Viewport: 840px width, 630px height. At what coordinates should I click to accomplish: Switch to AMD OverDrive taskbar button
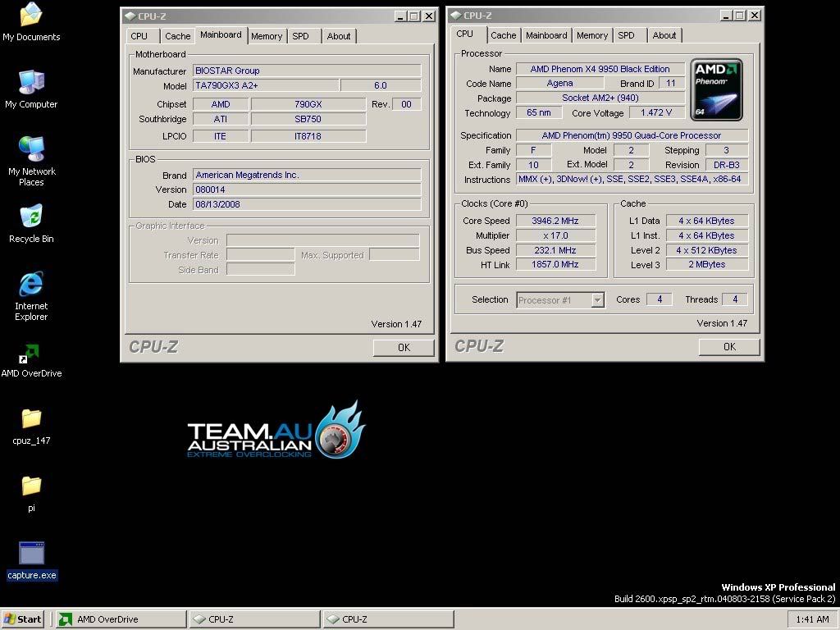click(x=121, y=619)
